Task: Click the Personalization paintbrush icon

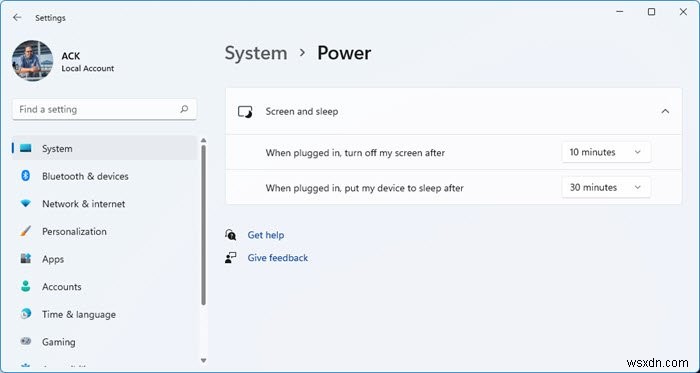Action: (26, 231)
